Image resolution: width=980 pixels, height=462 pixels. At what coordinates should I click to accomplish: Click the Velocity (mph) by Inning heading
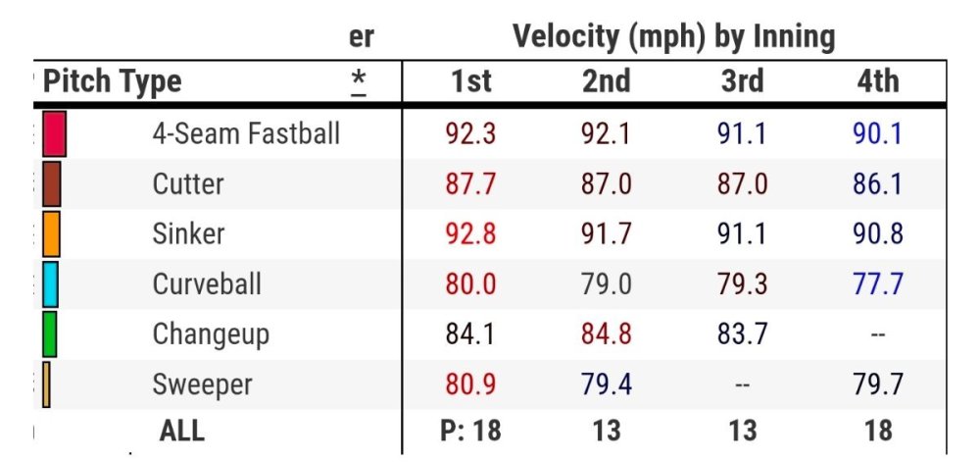point(673,37)
